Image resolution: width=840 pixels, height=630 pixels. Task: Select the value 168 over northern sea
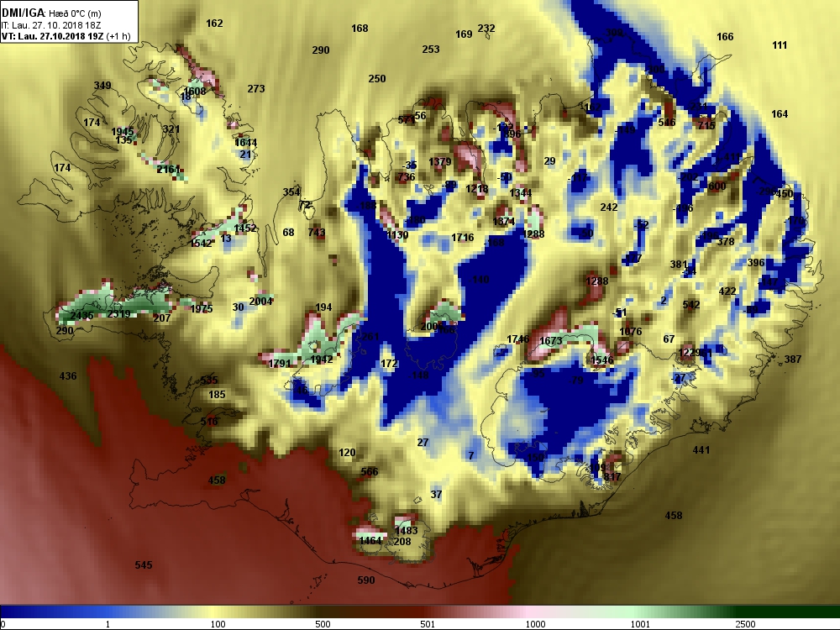tap(360, 28)
